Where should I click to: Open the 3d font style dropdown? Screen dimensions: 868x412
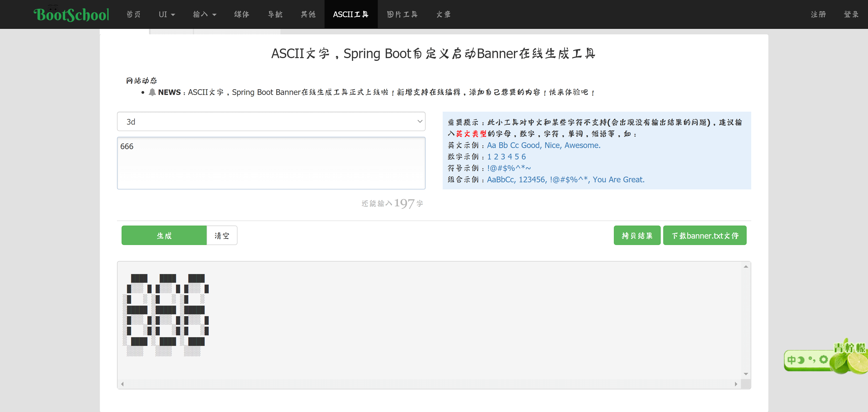(x=271, y=121)
